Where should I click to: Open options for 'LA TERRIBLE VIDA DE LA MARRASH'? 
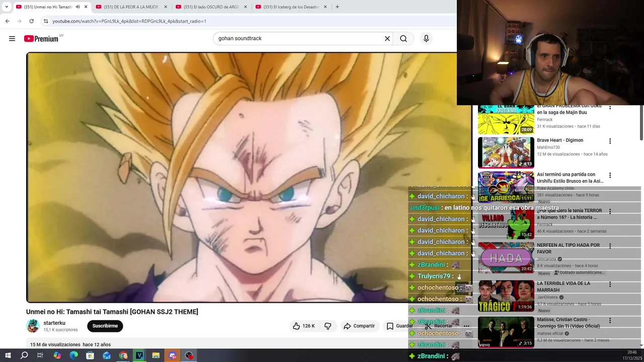point(610,285)
